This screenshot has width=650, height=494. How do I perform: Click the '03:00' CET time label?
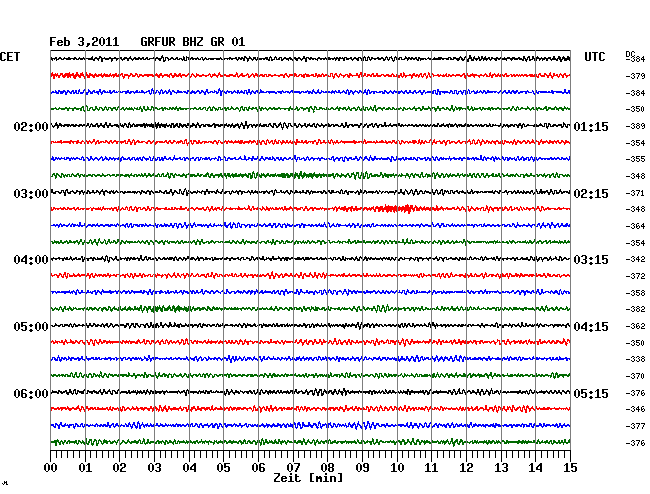coord(31,194)
